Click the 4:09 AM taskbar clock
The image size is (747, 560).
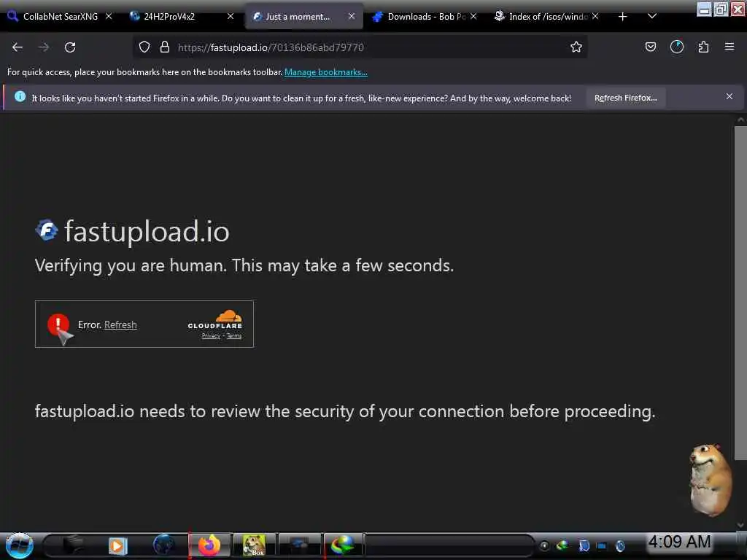tap(679, 542)
